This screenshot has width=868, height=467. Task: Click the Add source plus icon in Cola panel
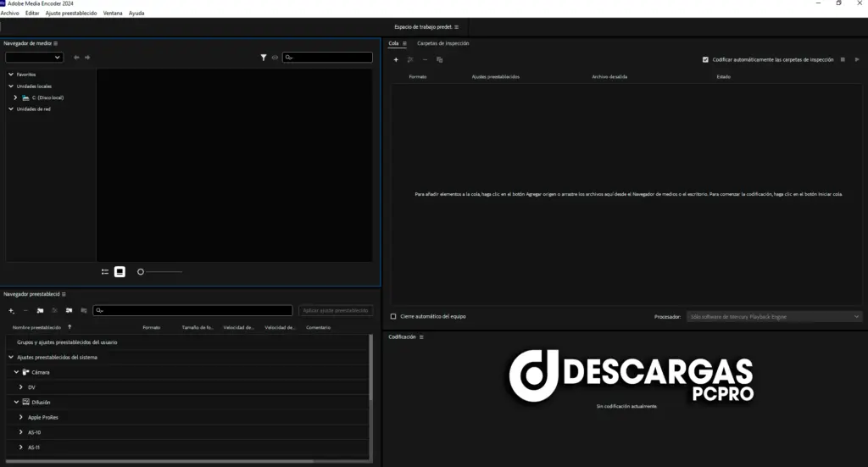coord(396,59)
